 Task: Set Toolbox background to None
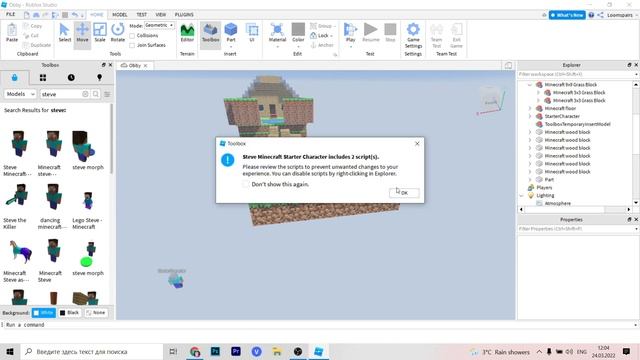point(96,313)
